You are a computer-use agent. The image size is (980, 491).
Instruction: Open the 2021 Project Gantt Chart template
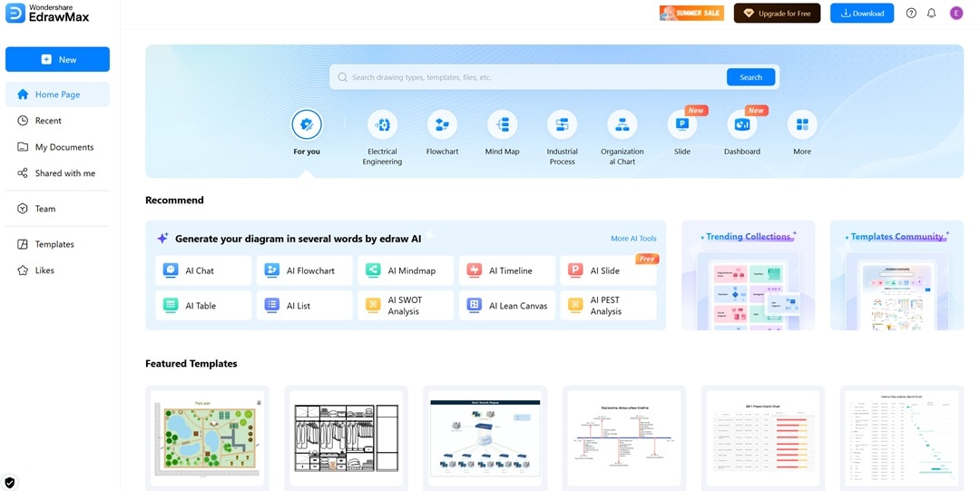pyautogui.click(x=762, y=438)
